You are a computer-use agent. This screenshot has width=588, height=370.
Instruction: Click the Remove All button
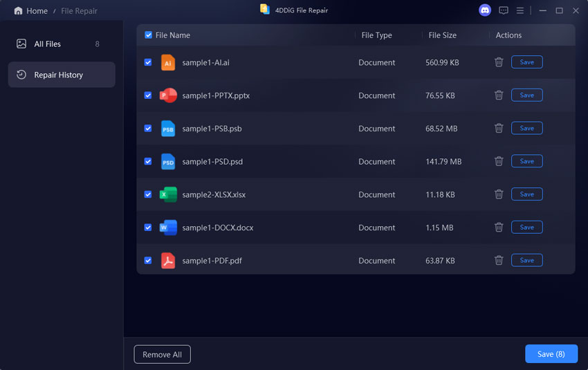pos(162,354)
